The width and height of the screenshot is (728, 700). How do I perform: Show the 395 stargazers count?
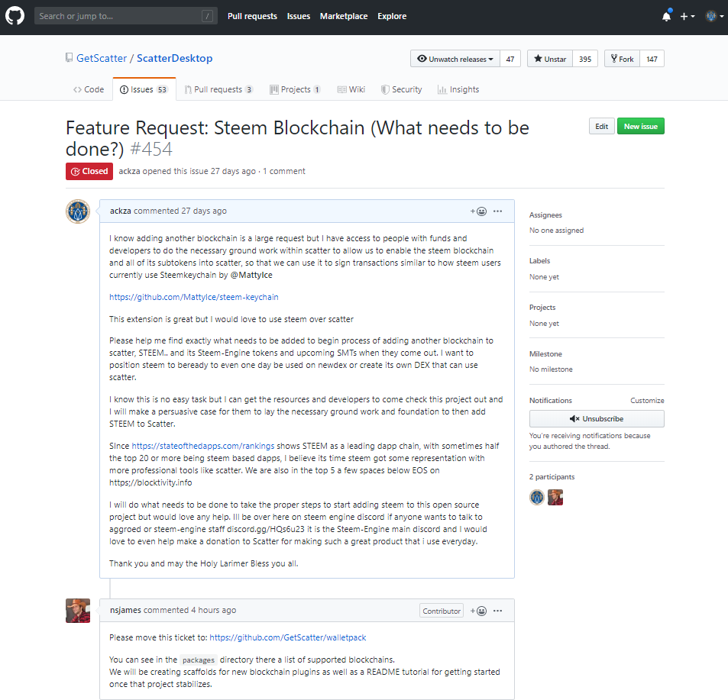pyautogui.click(x=585, y=59)
